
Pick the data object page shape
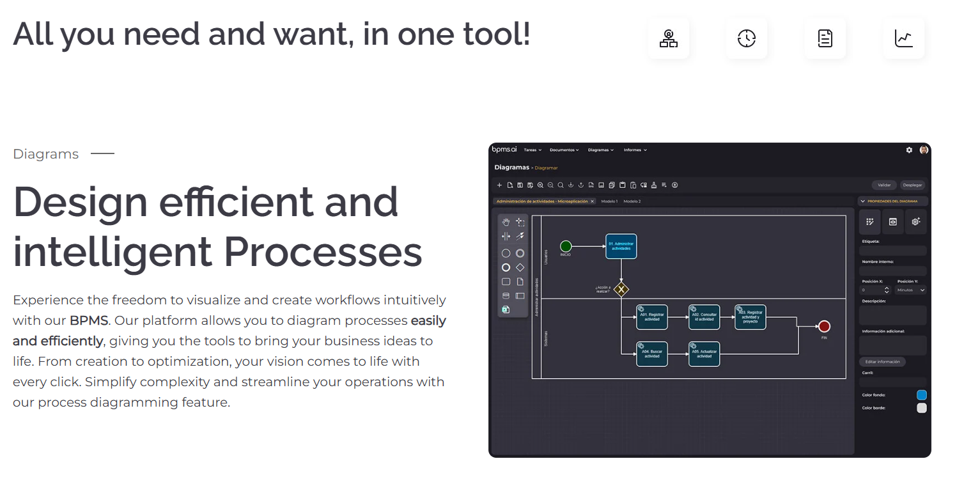520,281
